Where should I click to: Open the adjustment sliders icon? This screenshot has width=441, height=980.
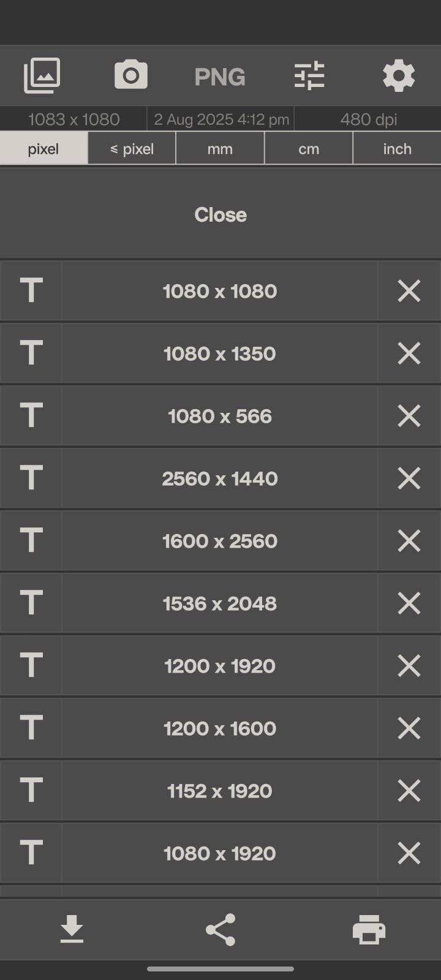(309, 76)
